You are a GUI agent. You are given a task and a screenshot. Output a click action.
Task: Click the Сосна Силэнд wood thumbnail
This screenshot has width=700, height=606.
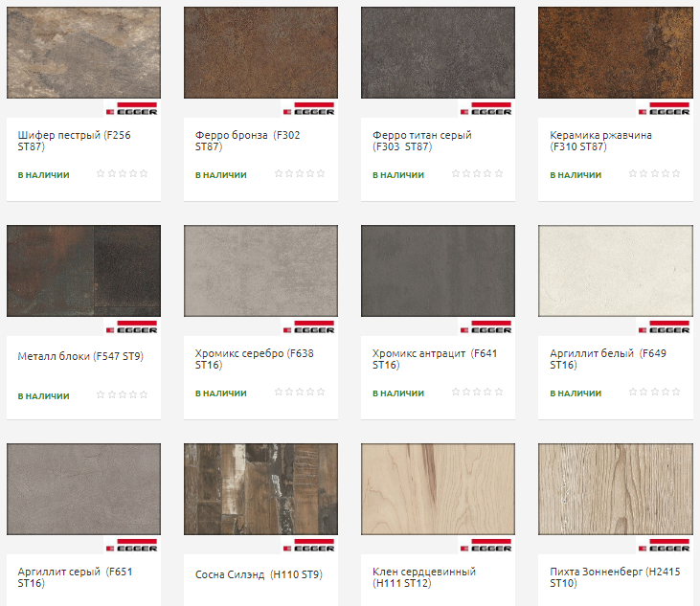pos(260,489)
